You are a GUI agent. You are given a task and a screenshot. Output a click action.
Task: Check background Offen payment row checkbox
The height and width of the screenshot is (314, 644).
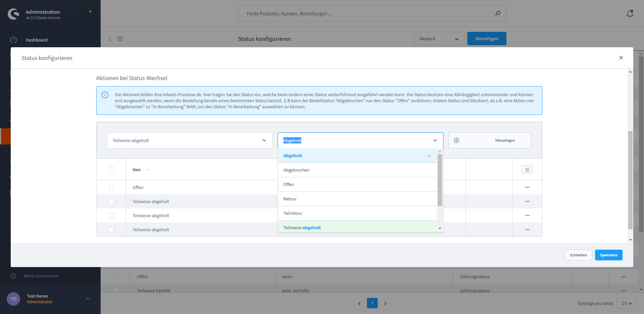[x=115, y=276]
